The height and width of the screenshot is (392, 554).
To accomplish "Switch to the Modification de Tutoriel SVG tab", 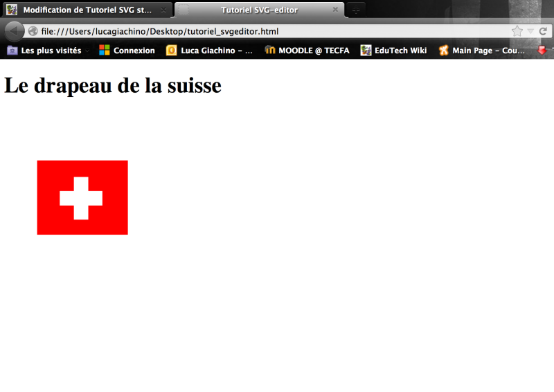I will pos(87,10).
